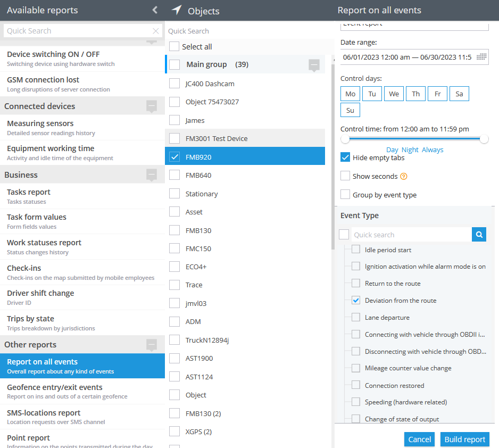Click the control time slider right handle
This screenshot has width=499, height=448.
(484, 139)
